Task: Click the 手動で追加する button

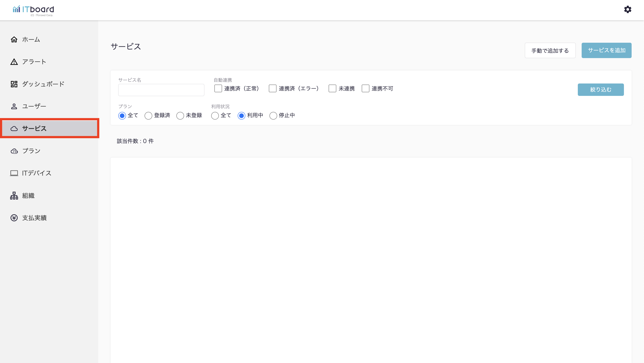Action: point(550,51)
